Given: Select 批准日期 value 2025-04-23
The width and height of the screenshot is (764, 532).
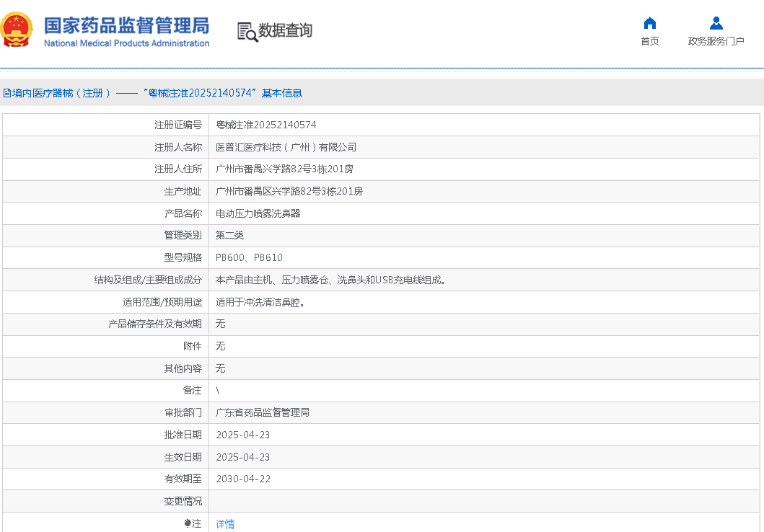Looking at the screenshot, I should click(242, 435).
